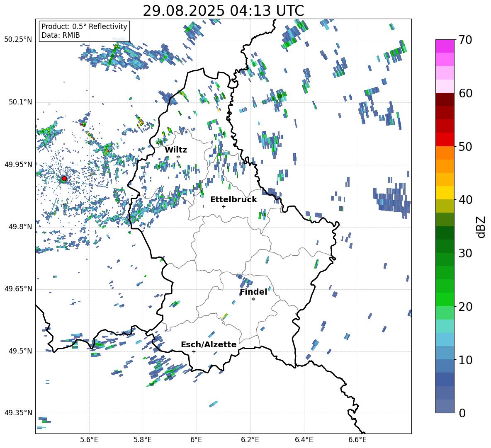Viewport: 491px width, 448px height.
Task: Select the Wiltz city label
Action: (176, 150)
